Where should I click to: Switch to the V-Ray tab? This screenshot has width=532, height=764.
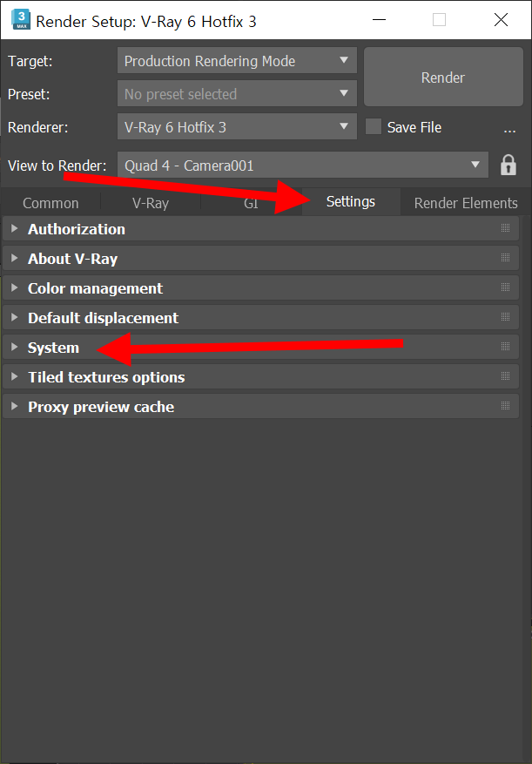pos(151,203)
